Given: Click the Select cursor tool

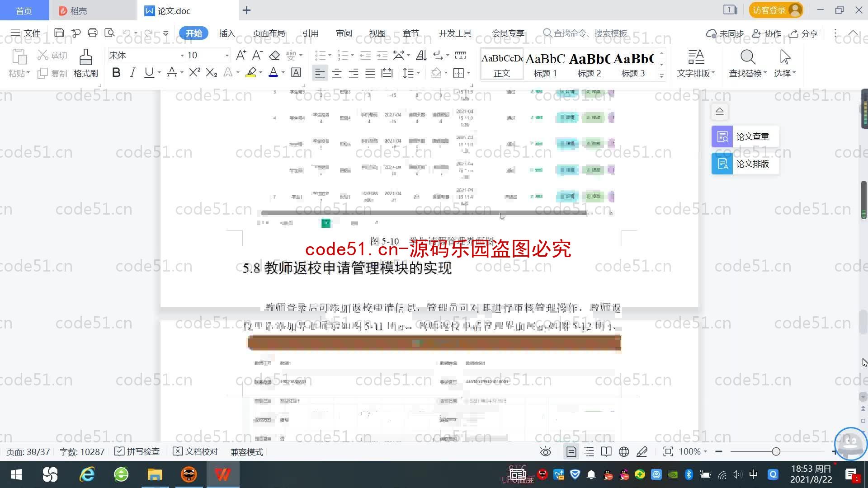Looking at the screenshot, I should pyautogui.click(x=785, y=63).
